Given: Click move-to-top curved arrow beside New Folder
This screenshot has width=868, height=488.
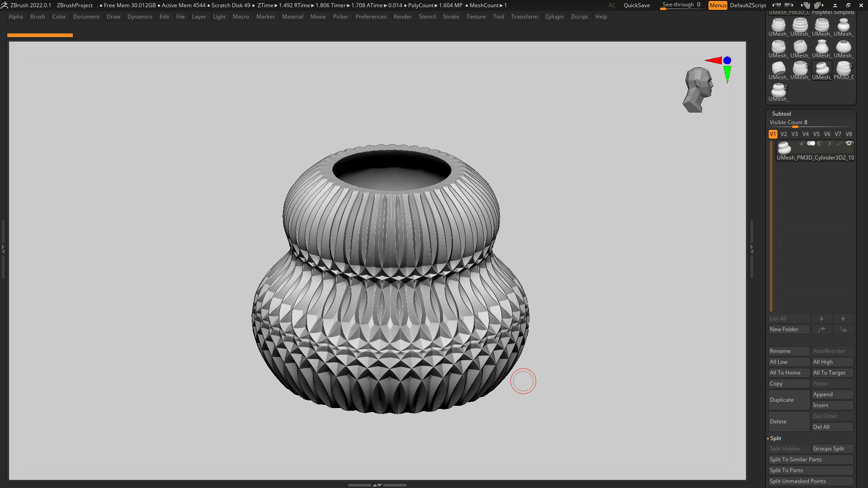Looking at the screenshot, I should tap(821, 329).
